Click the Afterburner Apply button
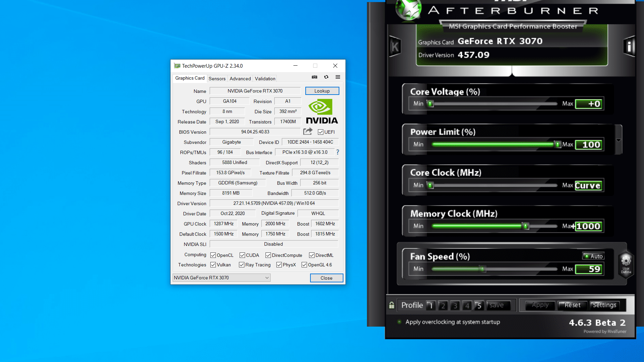This screenshot has width=644, height=362. click(x=540, y=305)
